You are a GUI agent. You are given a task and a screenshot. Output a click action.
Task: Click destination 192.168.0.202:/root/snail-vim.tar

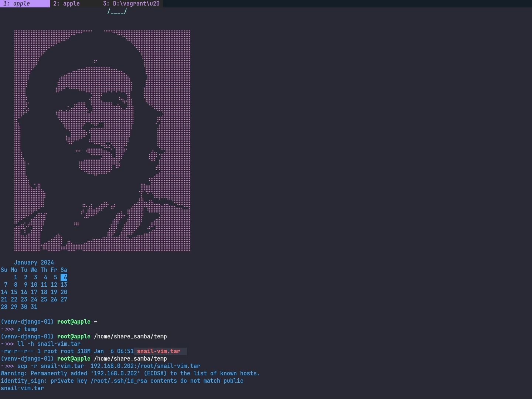pos(145,366)
